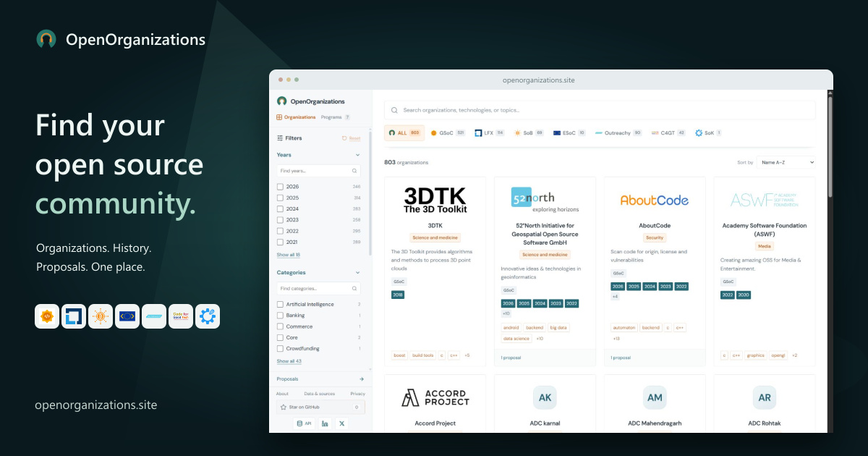Click the OpenOrganizations logo in app sidebar
The height and width of the screenshot is (456, 868).
pyautogui.click(x=282, y=101)
